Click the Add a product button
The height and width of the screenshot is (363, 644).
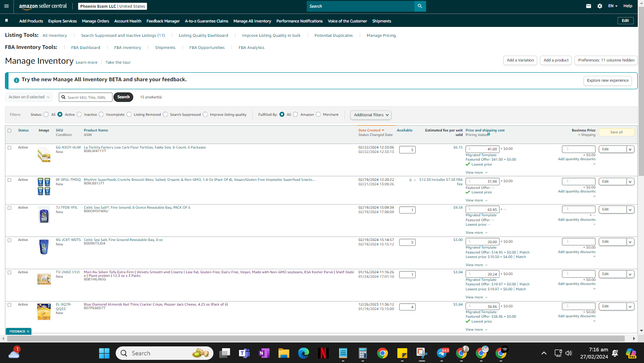tap(556, 60)
